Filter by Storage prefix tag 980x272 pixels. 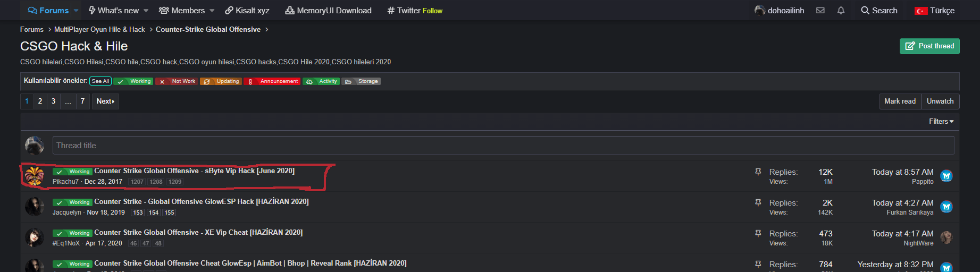coord(361,81)
